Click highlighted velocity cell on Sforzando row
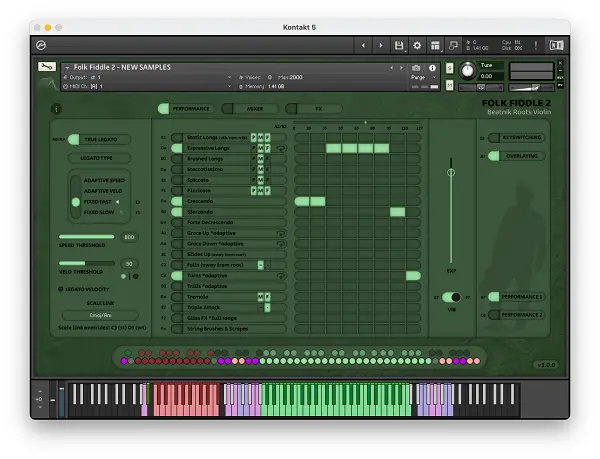The image size is (600, 459). [398, 212]
